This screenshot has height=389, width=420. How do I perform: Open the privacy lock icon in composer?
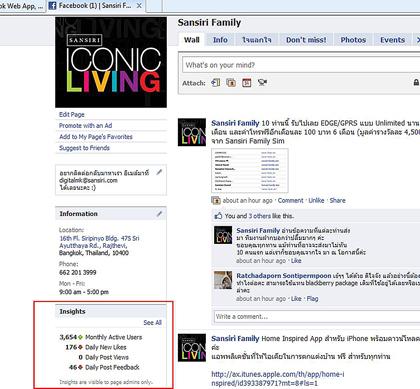(416, 82)
